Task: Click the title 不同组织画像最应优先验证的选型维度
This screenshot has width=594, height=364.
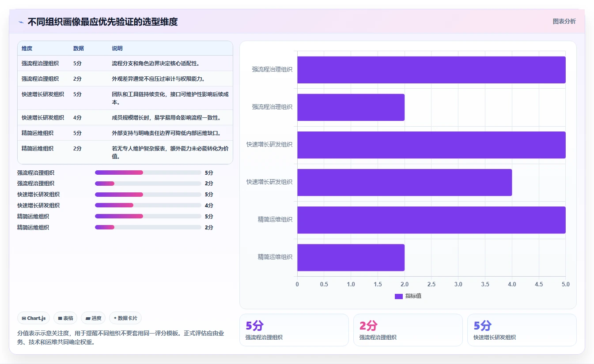Action: (102, 22)
